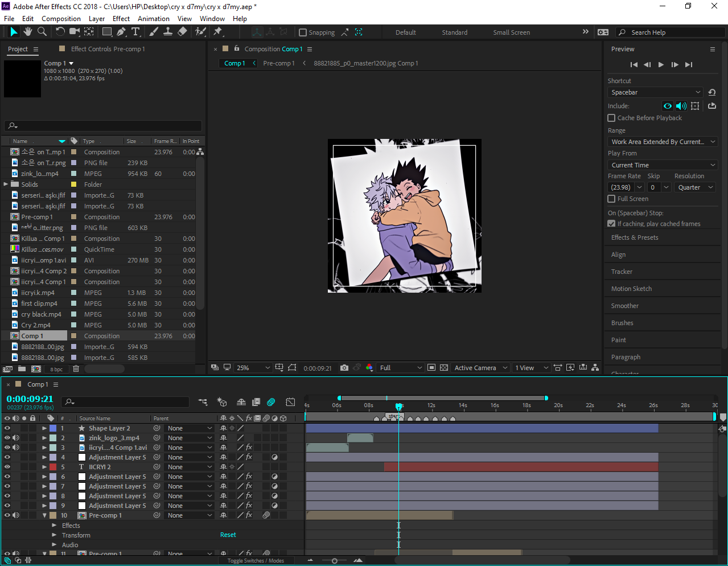The width and height of the screenshot is (728, 566).
Task: Open the Composition menu
Action: point(61,19)
